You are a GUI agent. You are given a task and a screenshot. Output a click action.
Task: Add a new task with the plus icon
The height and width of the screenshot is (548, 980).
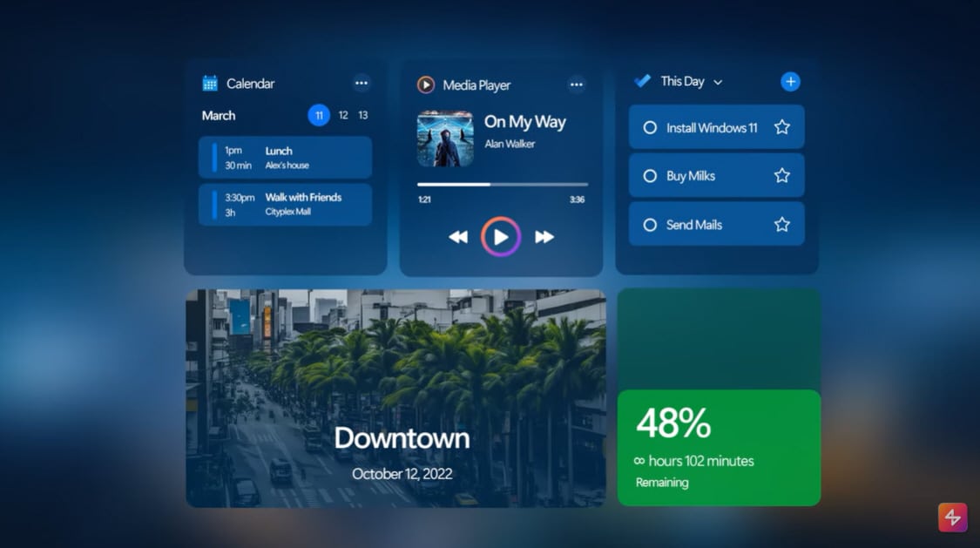pyautogui.click(x=790, y=81)
